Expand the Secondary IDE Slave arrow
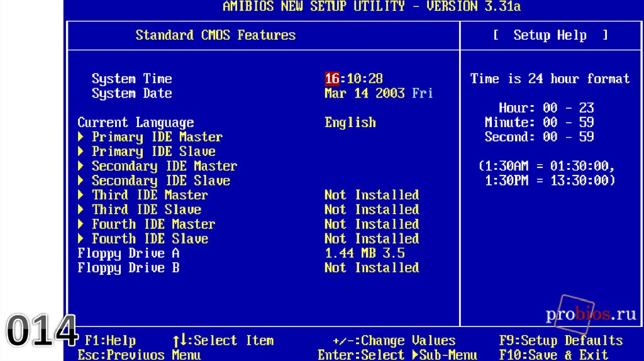The image size is (644, 361). 81,181
